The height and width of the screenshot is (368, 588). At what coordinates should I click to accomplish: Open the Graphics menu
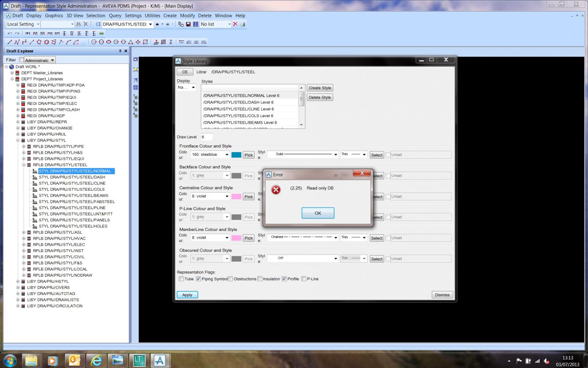pos(54,16)
